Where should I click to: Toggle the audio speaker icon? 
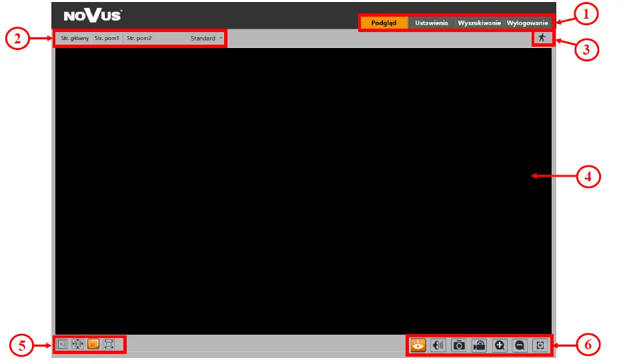pos(438,345)
